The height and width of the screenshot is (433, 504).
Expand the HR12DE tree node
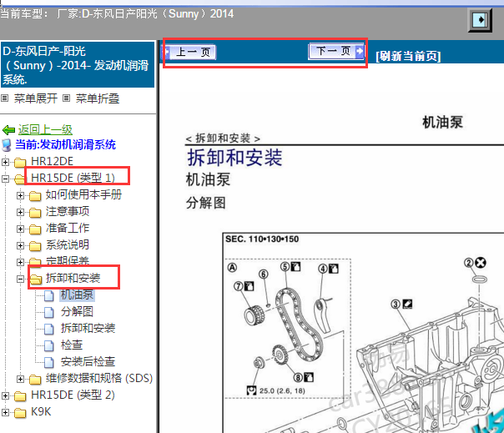coord(5,162)
